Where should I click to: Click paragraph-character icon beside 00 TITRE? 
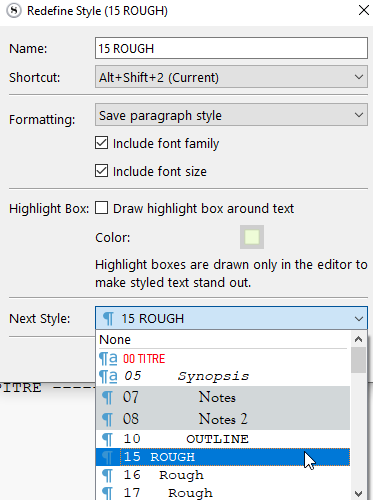pos(108,359)
